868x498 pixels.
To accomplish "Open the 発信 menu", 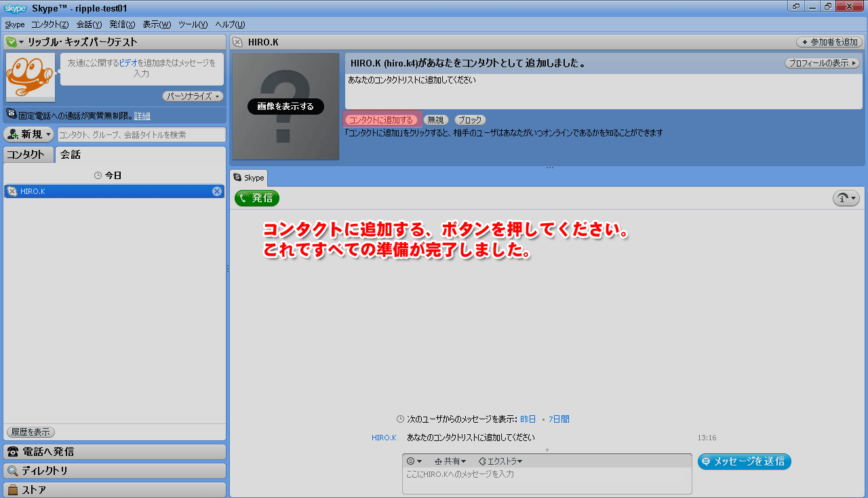I will [x=122, y=24].
